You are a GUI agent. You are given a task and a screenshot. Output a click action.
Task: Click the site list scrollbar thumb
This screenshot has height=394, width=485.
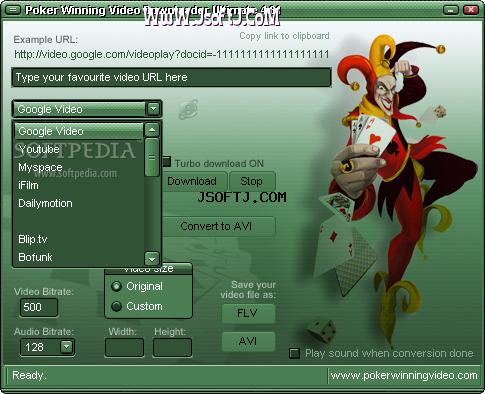coord(152,157)
